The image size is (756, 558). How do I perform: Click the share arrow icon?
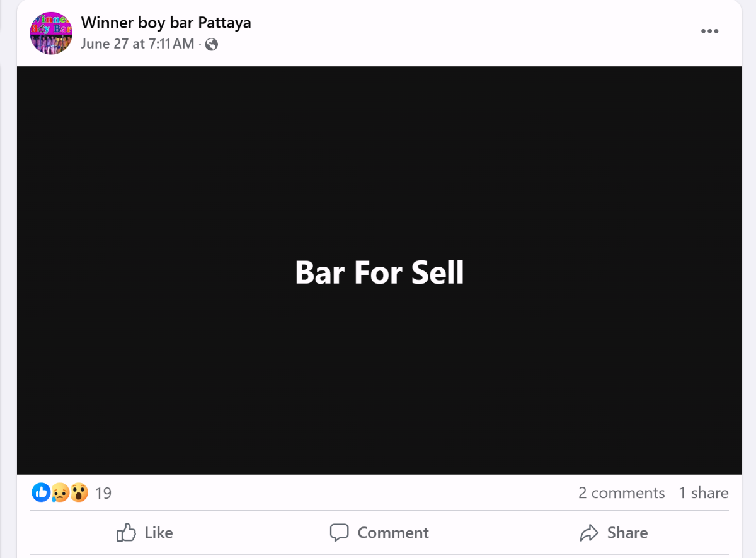pyautogui.click(x=589, y=533)
